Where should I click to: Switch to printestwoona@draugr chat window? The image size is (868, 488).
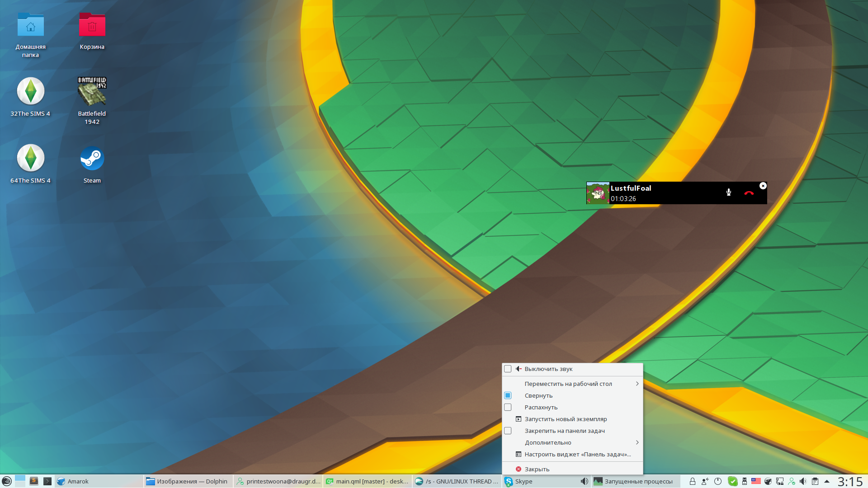(278, 481)
